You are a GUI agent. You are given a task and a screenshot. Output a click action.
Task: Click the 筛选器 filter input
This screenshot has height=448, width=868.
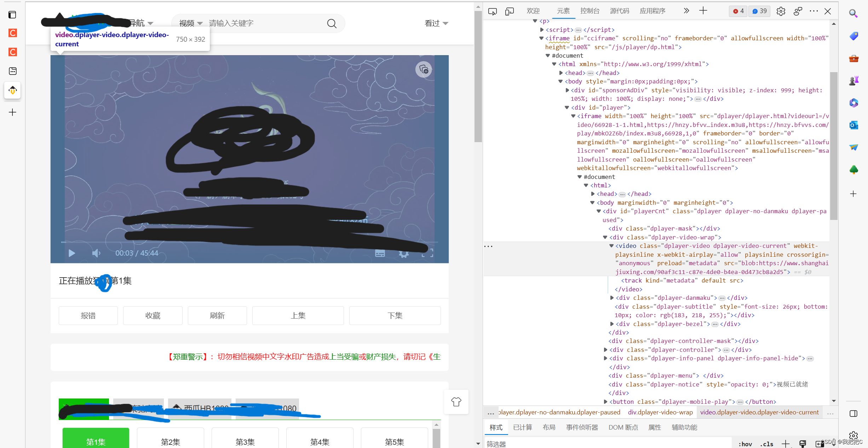608,444
